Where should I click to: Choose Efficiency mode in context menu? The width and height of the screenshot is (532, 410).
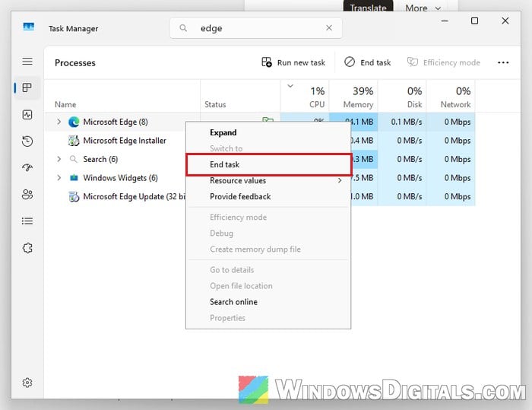[x=268, y=217]
